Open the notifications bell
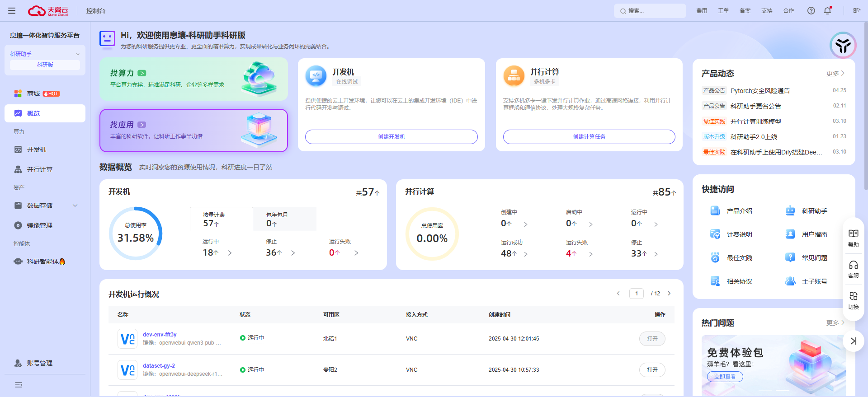This screenshot has width=868, height=397. click(x=827, y=11)
